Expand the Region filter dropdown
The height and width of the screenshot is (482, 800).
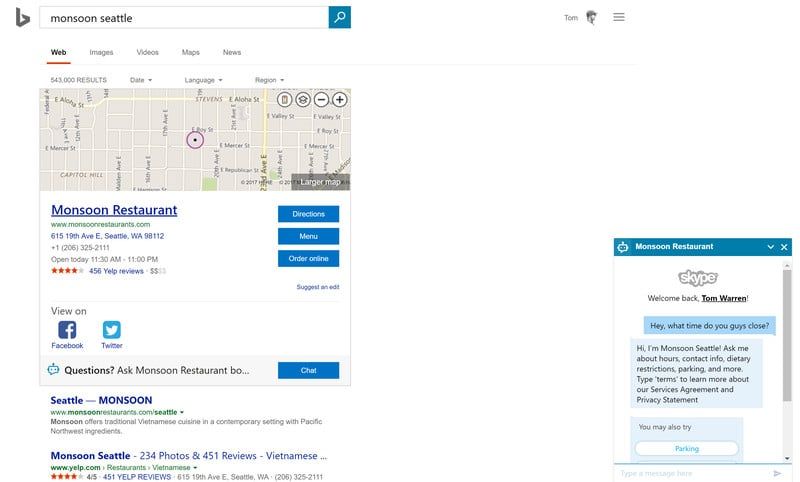click(x=269, y=80)
